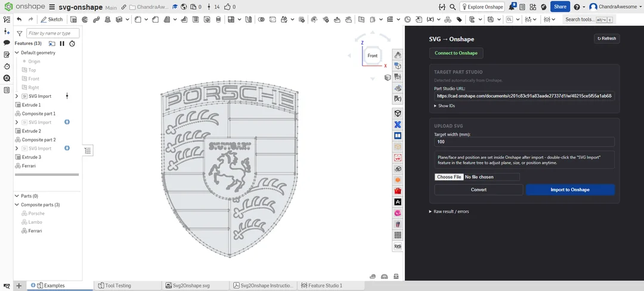Open the SVG app in right panel strip
Image resolution: width=644 pixels, height=291 pixels.
(x=398, y=246)
